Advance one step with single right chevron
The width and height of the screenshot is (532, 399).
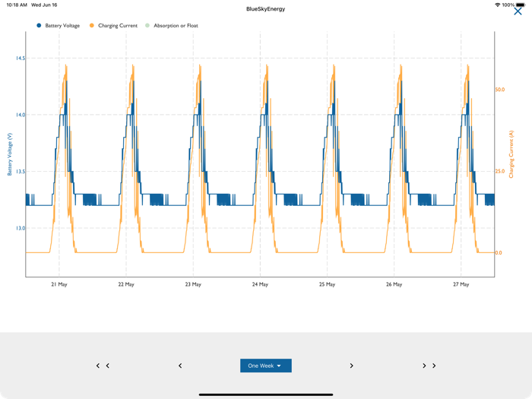351,366
